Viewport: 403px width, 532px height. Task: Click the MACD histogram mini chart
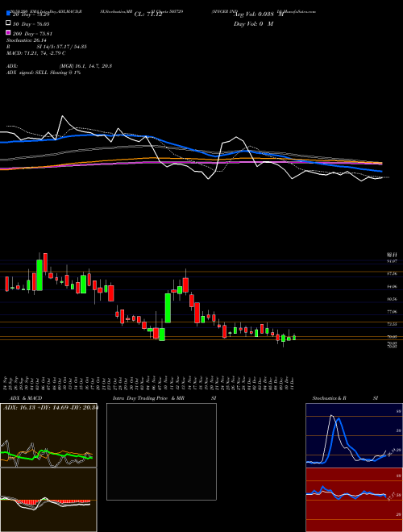tap(48, 500)
